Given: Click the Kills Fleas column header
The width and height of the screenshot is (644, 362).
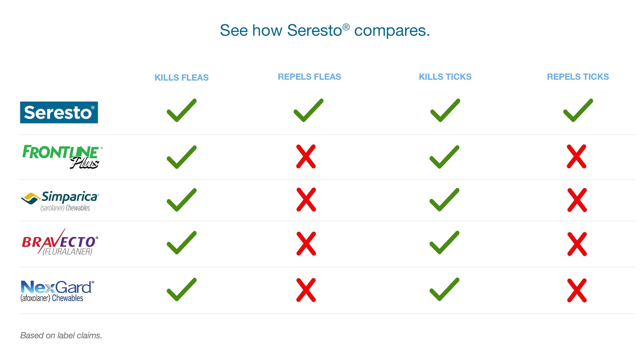Looking at the screenshot, I should click(182, 78).
